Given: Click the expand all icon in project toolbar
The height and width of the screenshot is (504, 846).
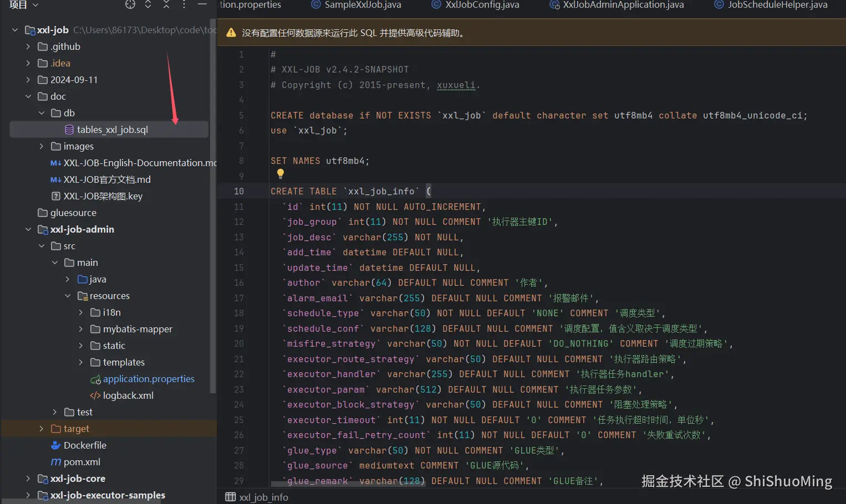Looking at the screenshot, I should pos(148,4).
